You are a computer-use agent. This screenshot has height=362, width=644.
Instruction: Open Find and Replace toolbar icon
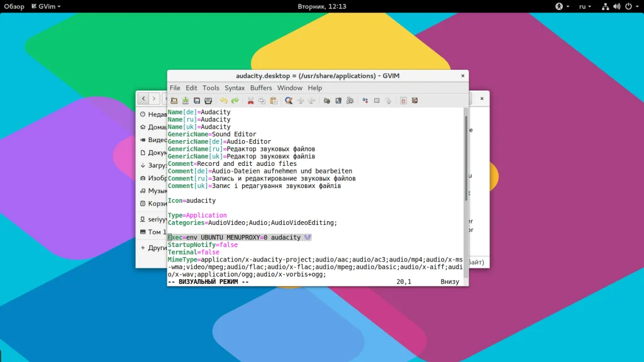[x=289, y=101]
